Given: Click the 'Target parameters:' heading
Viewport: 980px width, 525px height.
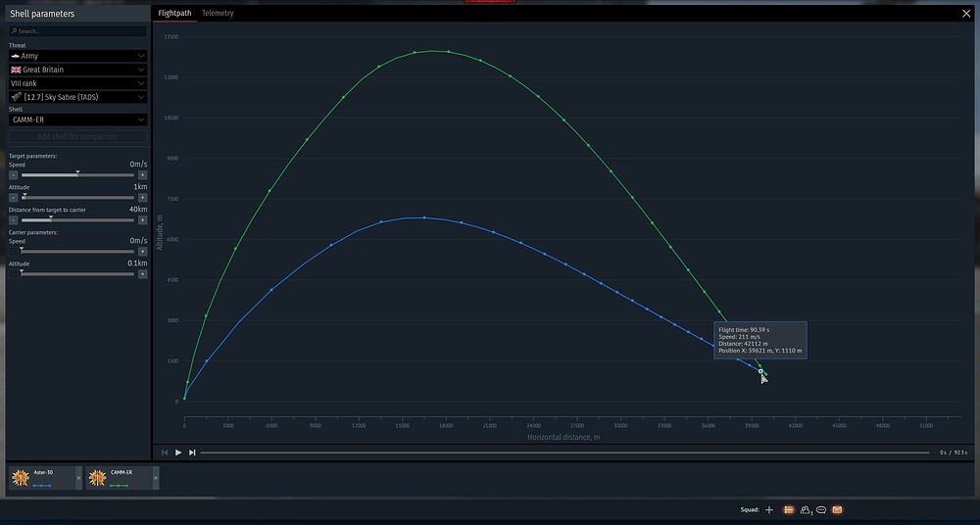Looking at the screenshot, I should point(32,156).
